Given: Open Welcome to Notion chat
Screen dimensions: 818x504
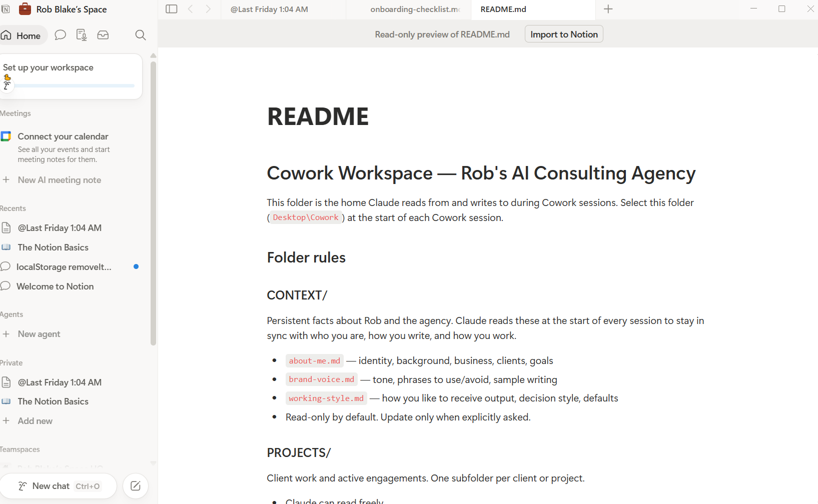Looking at the screenshot, I should coord(55,286).
